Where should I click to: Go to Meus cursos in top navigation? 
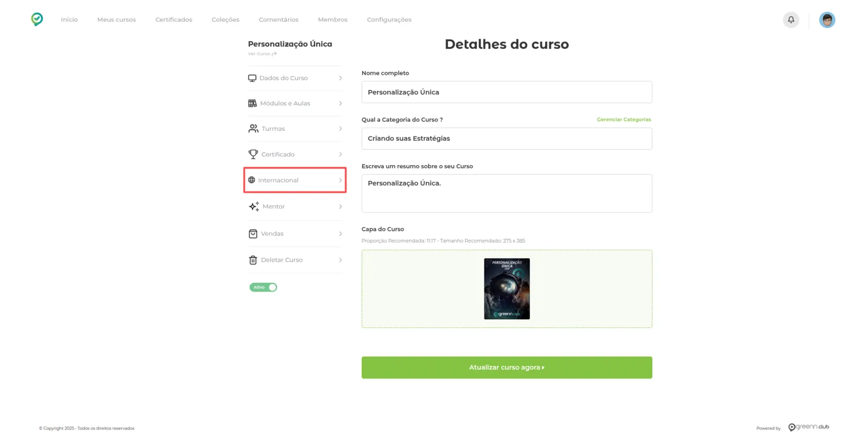click(117, 20)
